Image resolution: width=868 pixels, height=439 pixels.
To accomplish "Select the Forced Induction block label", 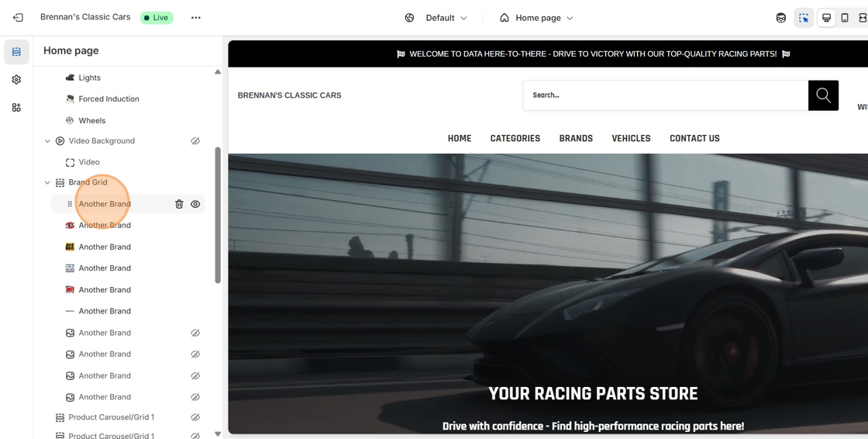I will click(x=109, y=99).
